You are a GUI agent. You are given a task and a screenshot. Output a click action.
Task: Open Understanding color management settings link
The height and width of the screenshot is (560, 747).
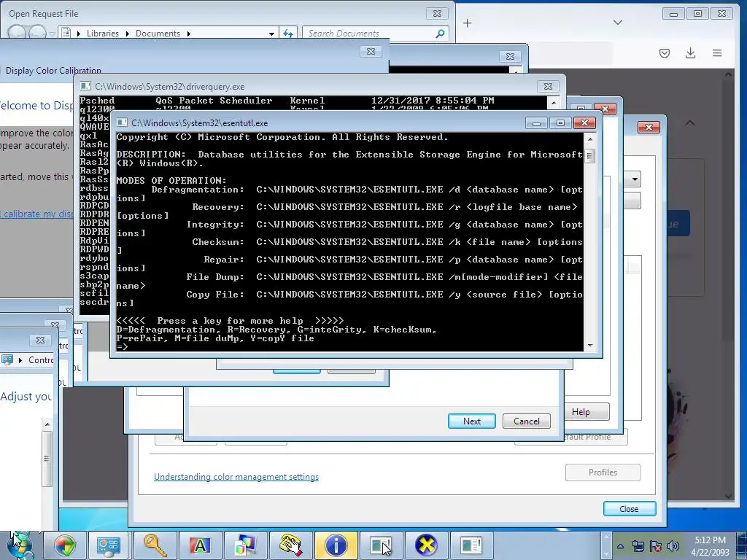(236, 477)
